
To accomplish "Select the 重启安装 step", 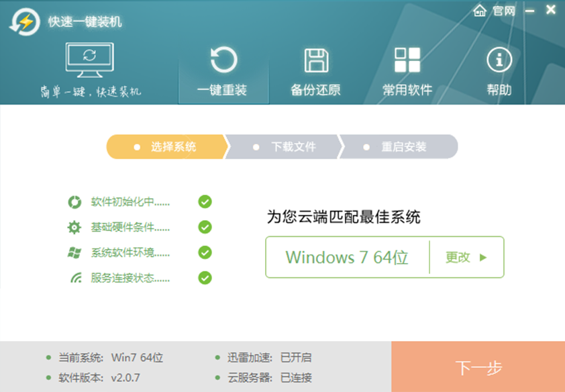I will [x=399, y=146].
